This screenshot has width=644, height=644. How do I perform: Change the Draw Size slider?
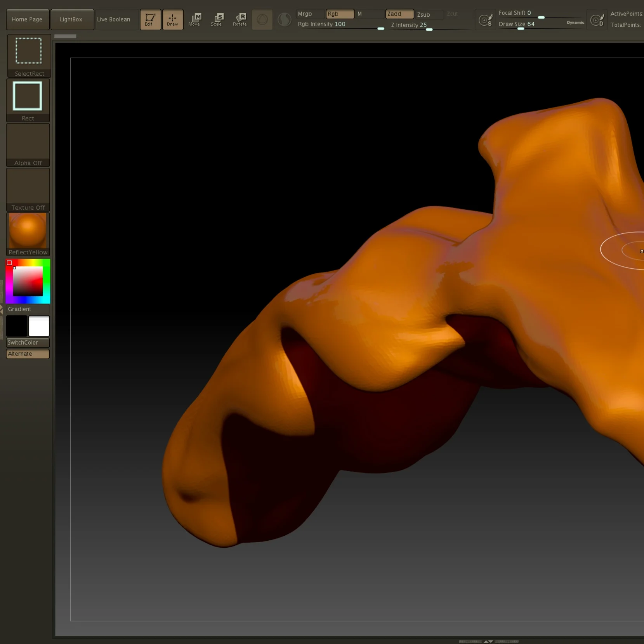coord(531,24)
